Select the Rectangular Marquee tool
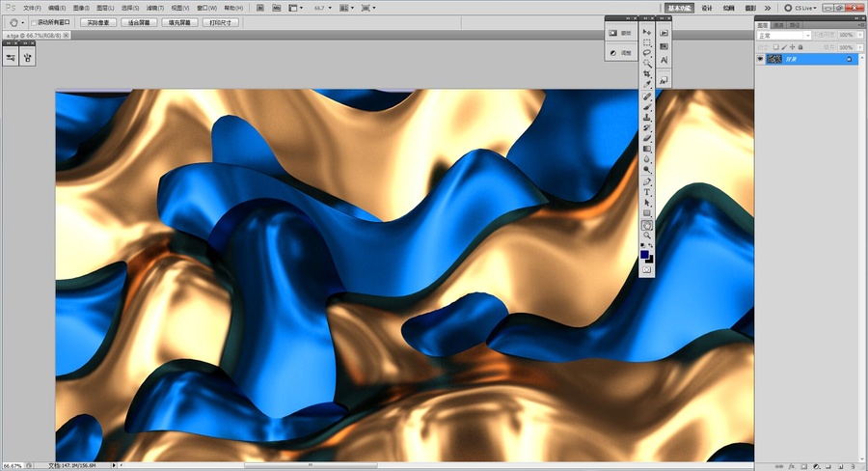The image size is (868, 471). [x=646, y=42]
